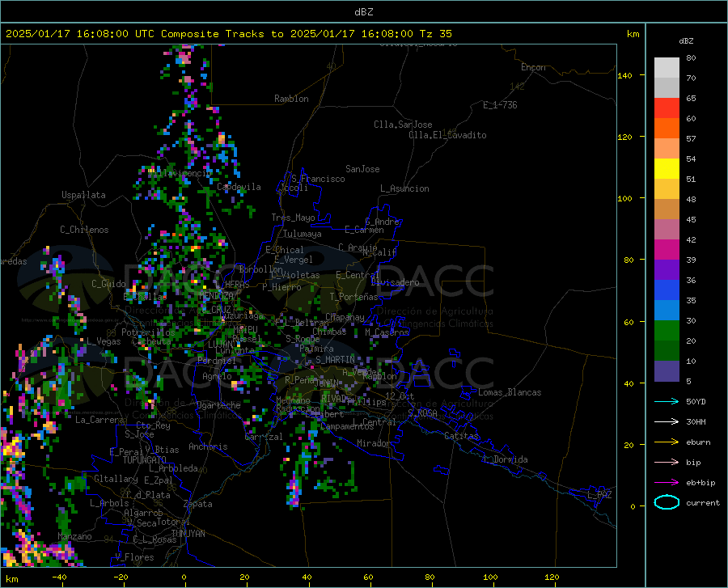Screen dimensions: 728x588
Task: Click the red 65 dBZ color swatch
Action: pyautogui.click(x=667, y=108)
